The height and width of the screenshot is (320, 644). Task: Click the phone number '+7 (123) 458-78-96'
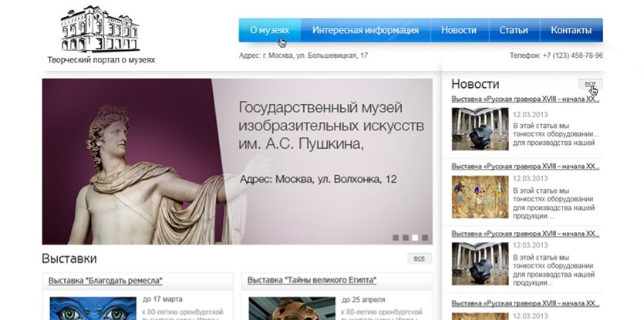(572, 56)
